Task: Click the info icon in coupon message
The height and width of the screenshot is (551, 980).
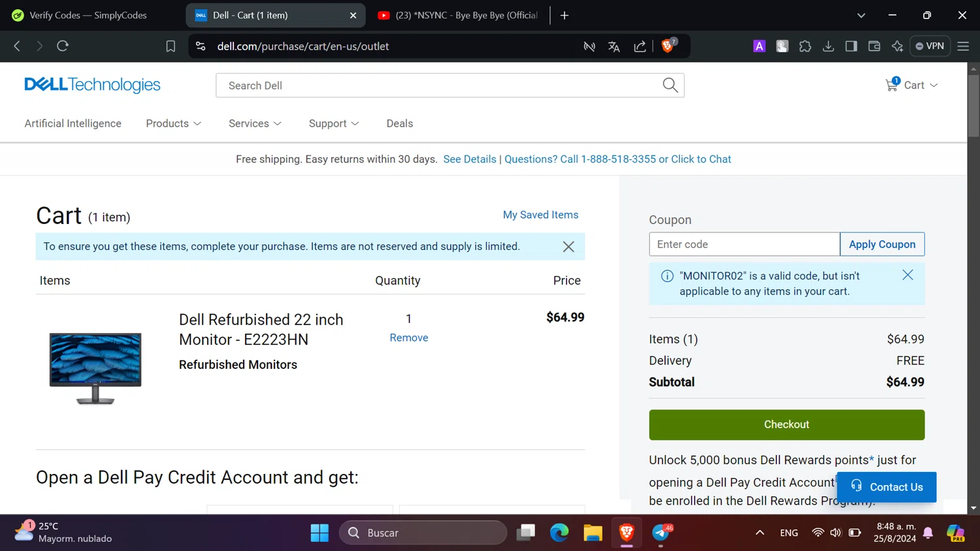Action: click(x=667, y=276)
